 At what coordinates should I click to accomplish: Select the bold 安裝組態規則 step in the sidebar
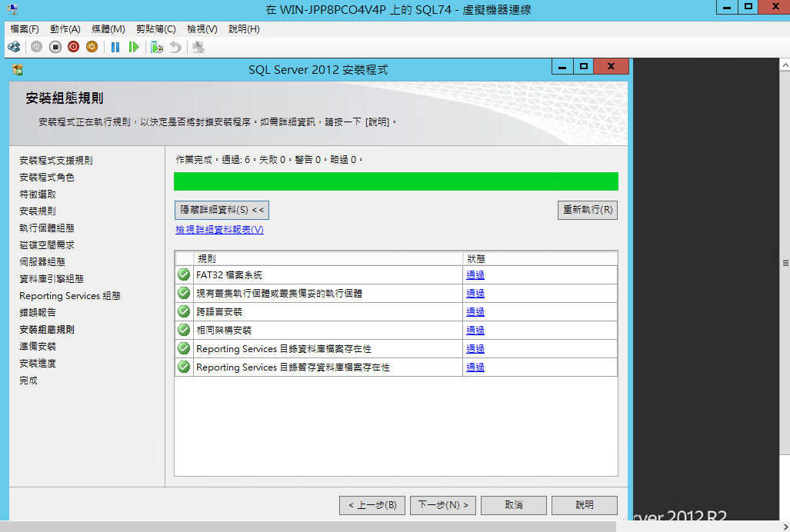point(47,330)
